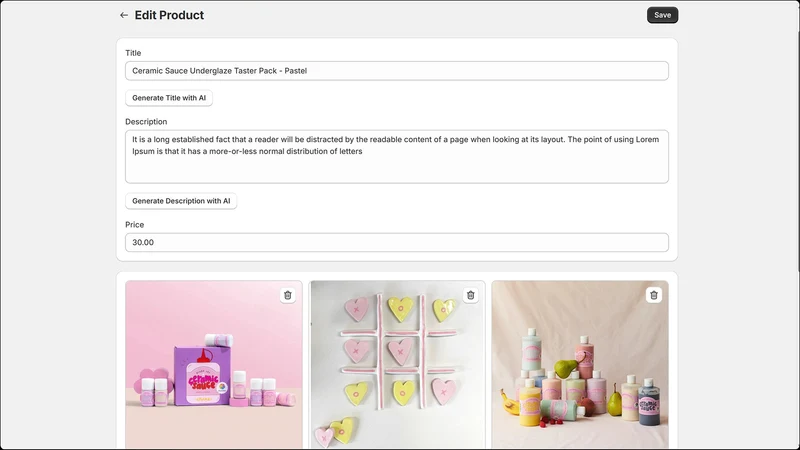Click the Title label
The width and height of the screenshot is (800, 450).
coord(133,53)
